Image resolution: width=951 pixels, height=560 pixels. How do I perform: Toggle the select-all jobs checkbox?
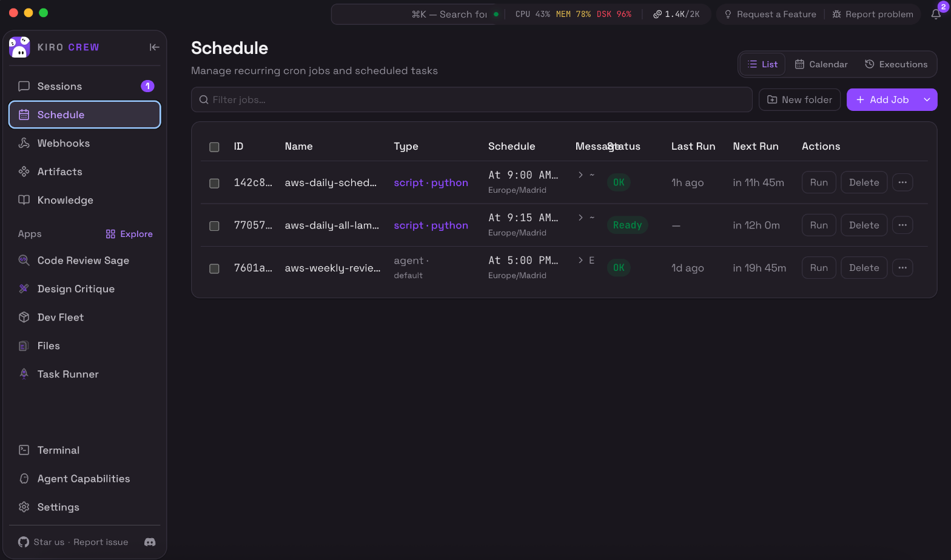click(x=214, y=147)
